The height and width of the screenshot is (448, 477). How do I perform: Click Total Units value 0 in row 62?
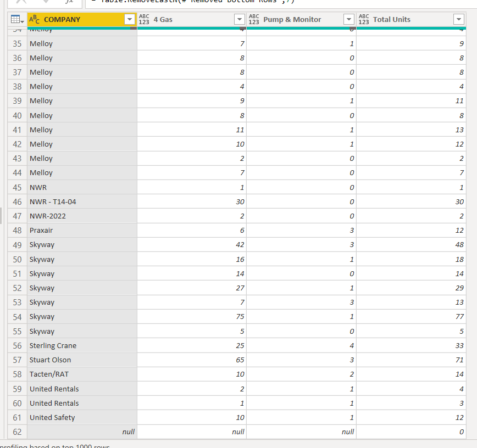(x=411, y=432)
